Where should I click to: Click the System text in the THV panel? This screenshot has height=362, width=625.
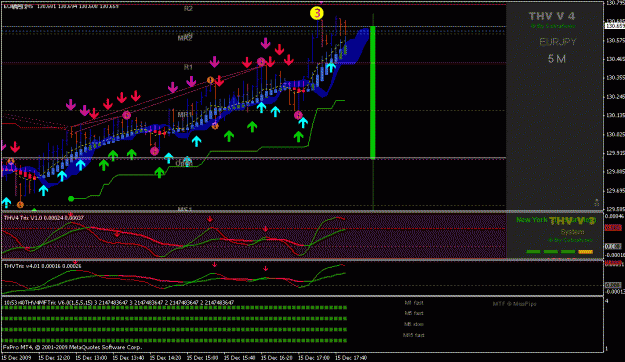click(x=572, y=232)
